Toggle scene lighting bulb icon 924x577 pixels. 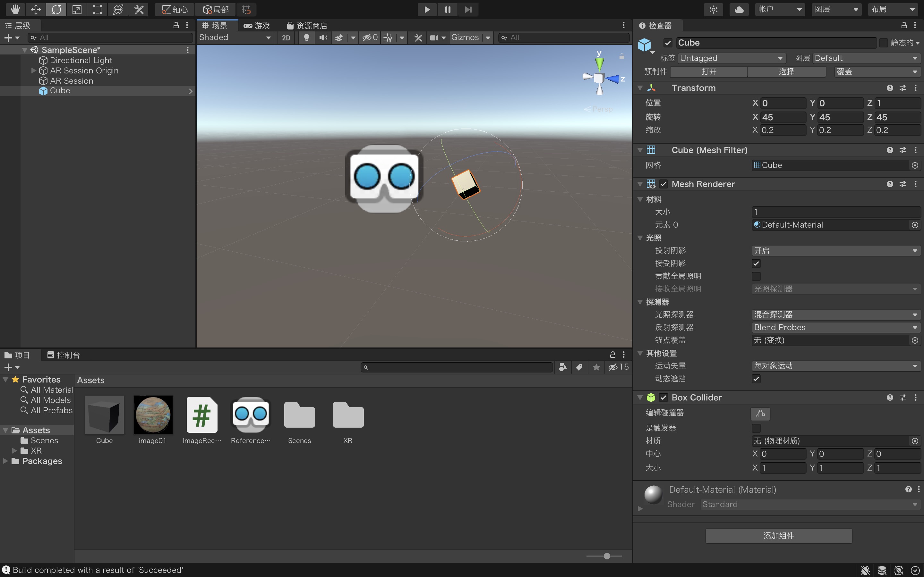306,38
